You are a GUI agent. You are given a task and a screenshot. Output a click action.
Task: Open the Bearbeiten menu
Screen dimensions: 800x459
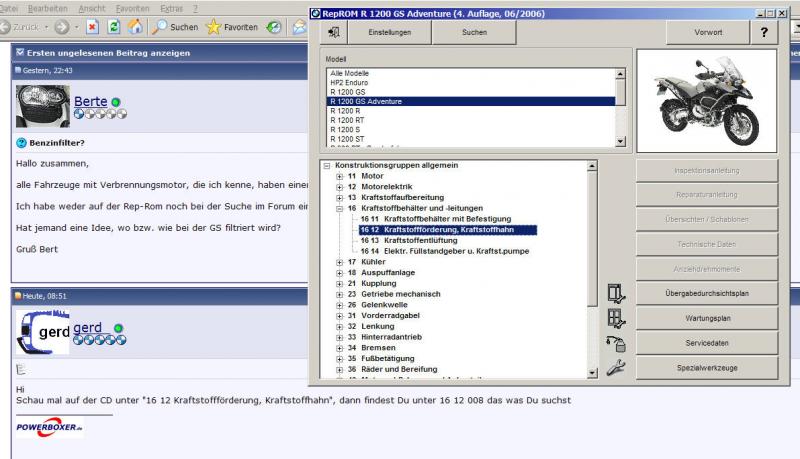[47, 9]
